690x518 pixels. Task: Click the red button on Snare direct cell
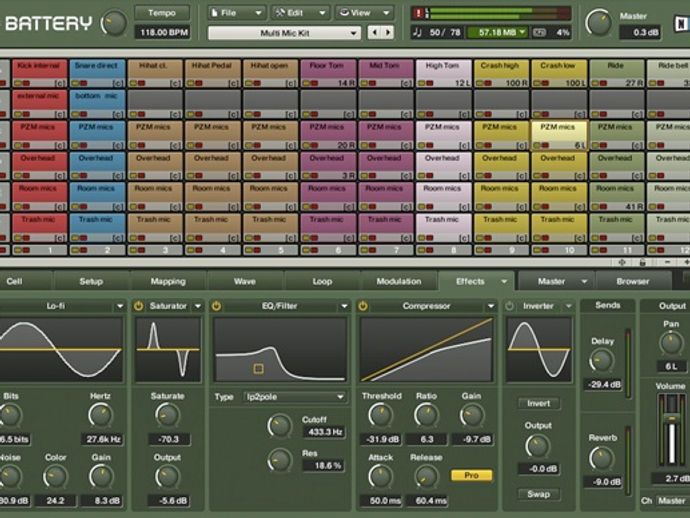pyautogui.click(x=84, y=83)
